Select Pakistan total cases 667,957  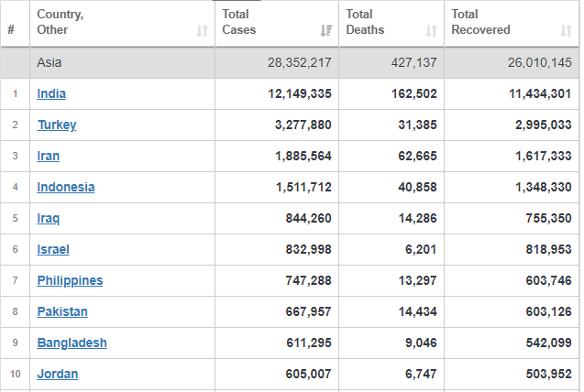tap(308, 311)
